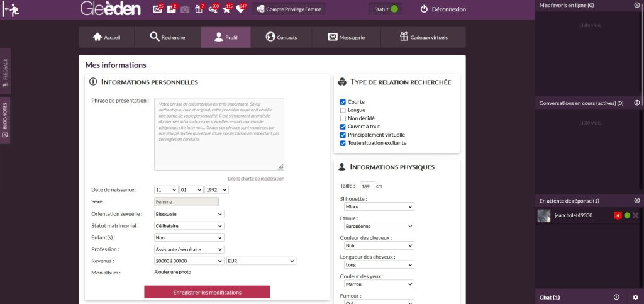
Task: Click the heart icon with 247 badge
Action: pyautogui.click(x=240, y=9)
